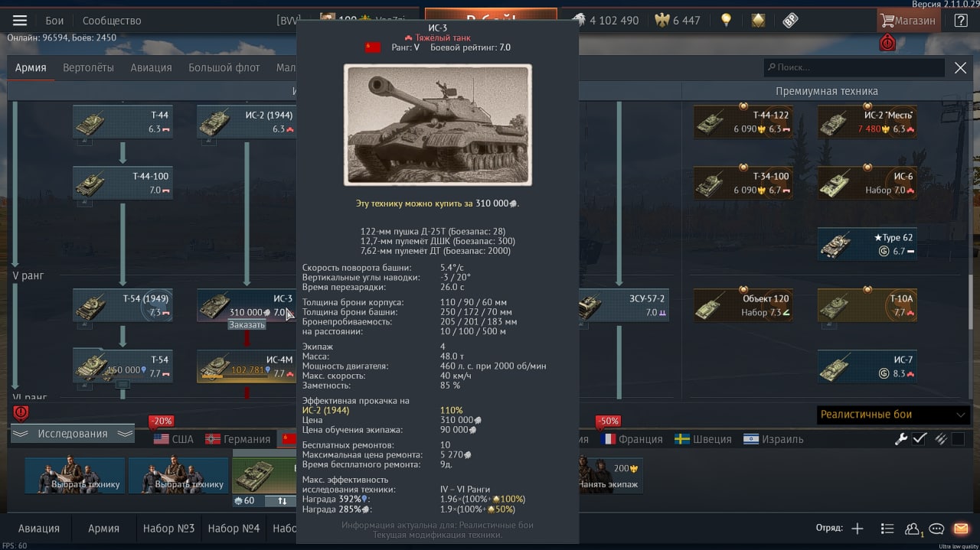Select the Франция nation tab
Viewport: 980px width, 550px height.
(632, 439)
